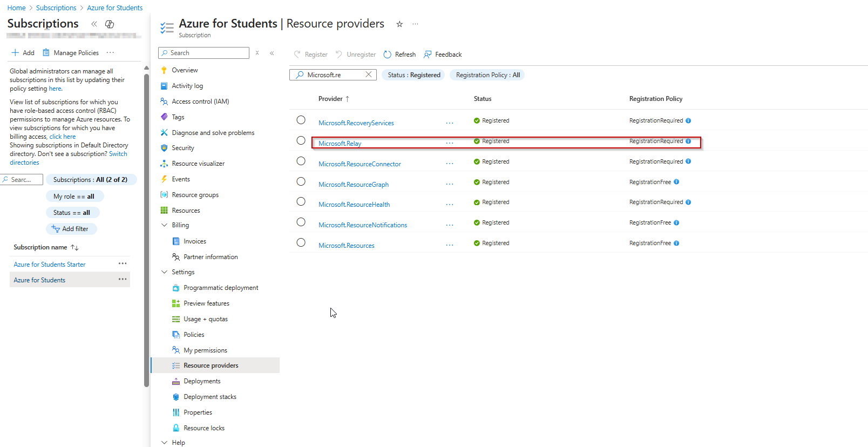Image resolution: width=868 pixels, height=447 pixels.
Task: Click the Add plus icon in Subscriptions toolbar
Action: tap(15, 52)
